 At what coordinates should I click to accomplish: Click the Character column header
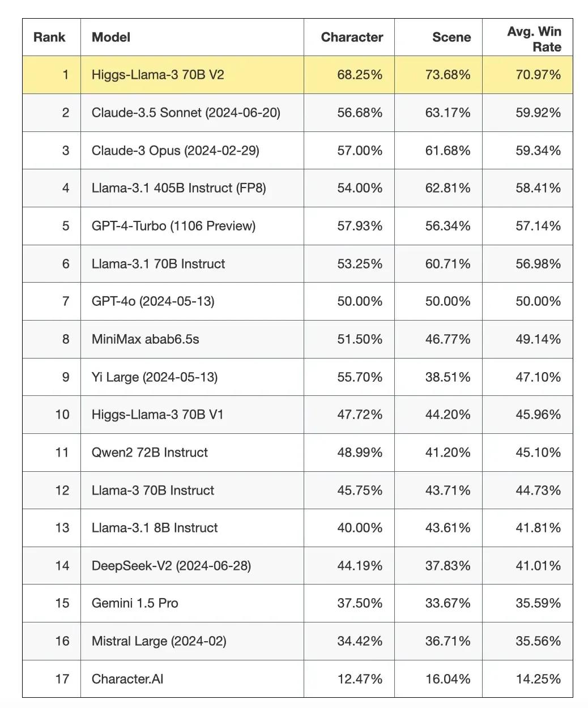click(x=352, y=37)
